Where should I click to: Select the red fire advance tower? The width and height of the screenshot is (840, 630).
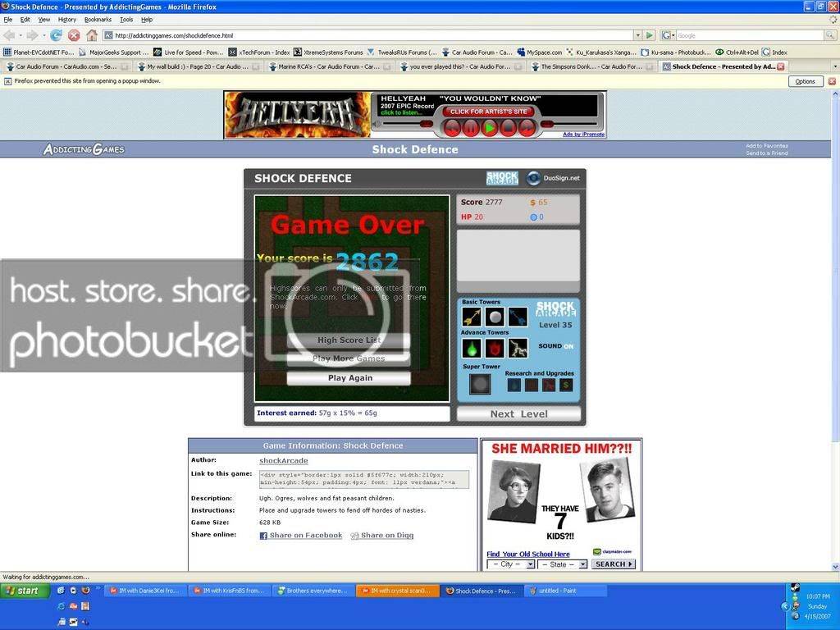click(495, 349)
